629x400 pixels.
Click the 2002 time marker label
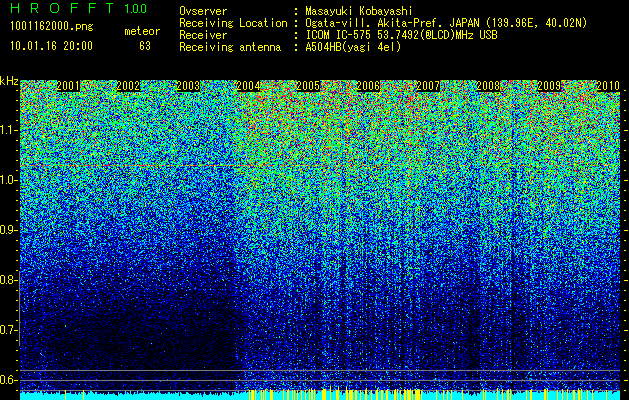(x=128, y=86)
